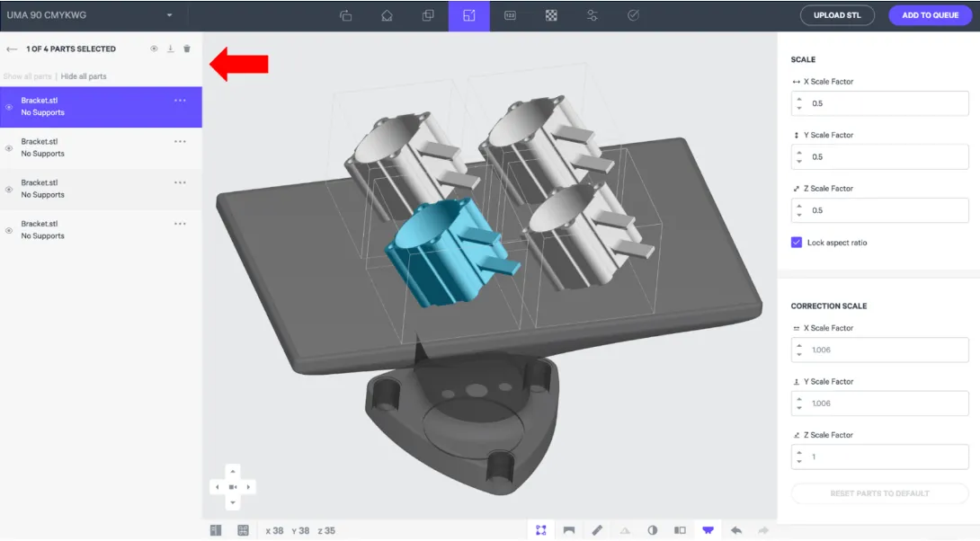Click RESET PARTS TO DEFAULT button
980x541 pixels.
pos(879,493)
